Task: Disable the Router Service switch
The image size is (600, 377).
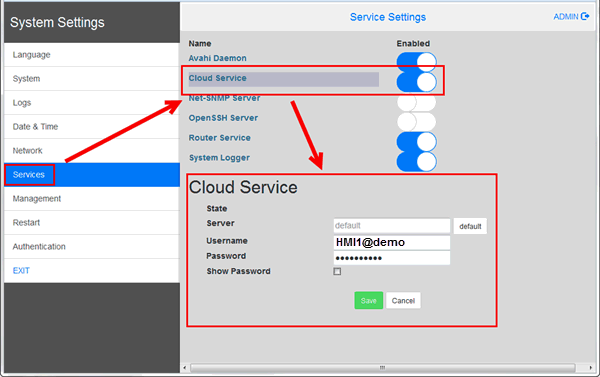Action: (416, 142)
